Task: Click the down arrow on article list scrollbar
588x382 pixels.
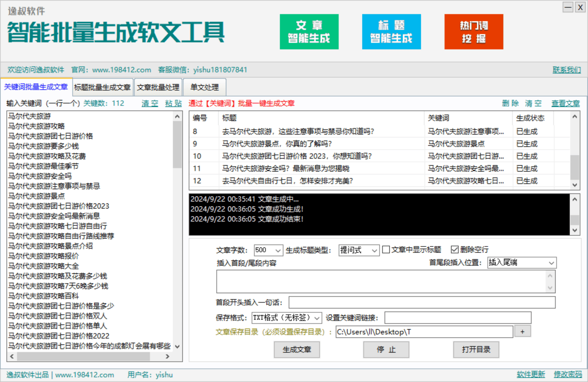Action: click(x=574, y=185)
